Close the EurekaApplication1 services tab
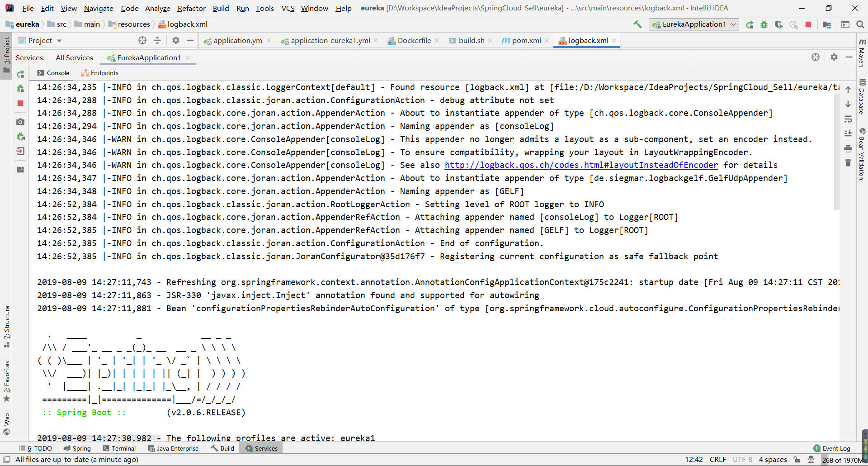The width and height of the screenshot is (868, 466). pos(188,58)
